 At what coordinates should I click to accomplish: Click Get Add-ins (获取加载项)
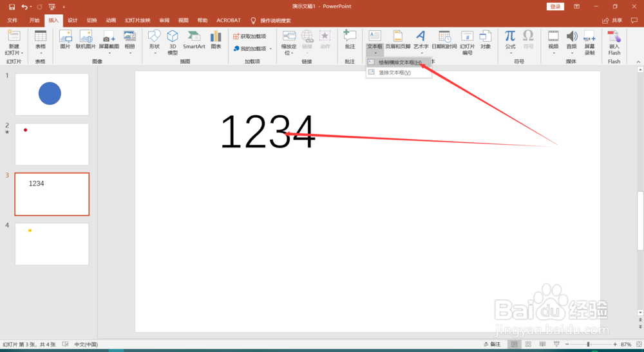pos(249,37)
